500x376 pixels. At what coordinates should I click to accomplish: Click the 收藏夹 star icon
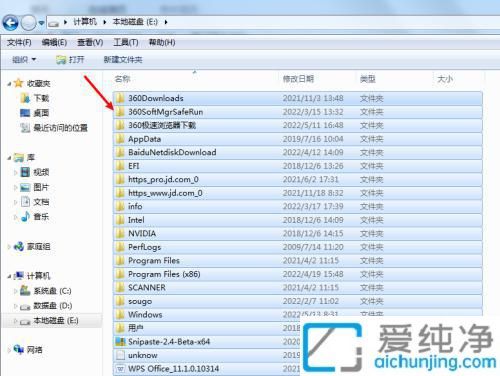18,83
